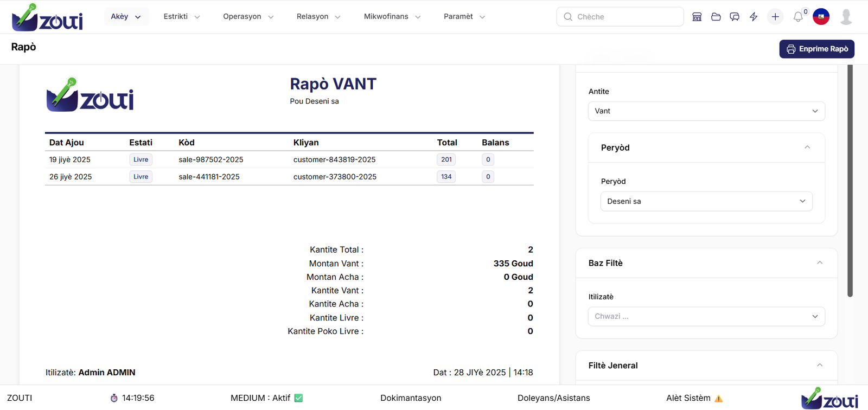Viewport: 868px width, 410px height.
Task: Open the chat messages icon
Action: point(735,17)
